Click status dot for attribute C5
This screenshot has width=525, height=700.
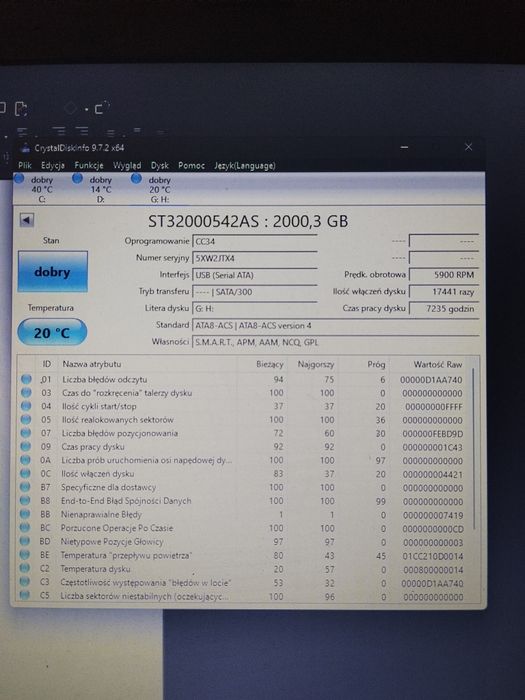coord(25,595)
